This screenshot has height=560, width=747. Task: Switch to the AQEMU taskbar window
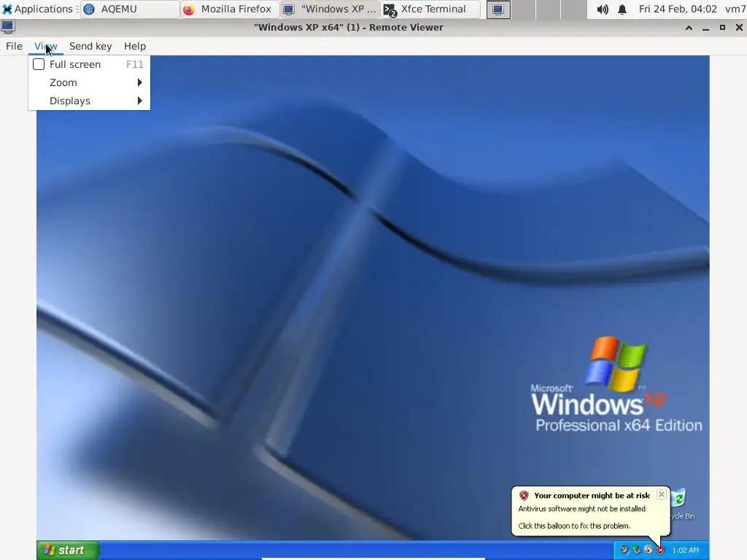tap(130, 9)
